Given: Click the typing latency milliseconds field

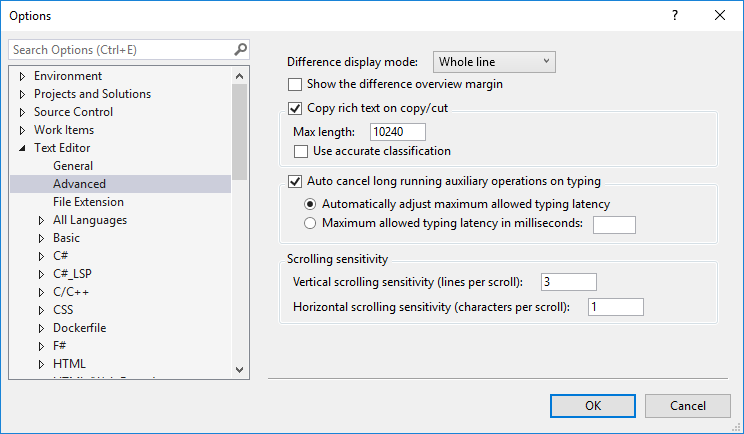Looking at the screenshot, I should 614,225.
